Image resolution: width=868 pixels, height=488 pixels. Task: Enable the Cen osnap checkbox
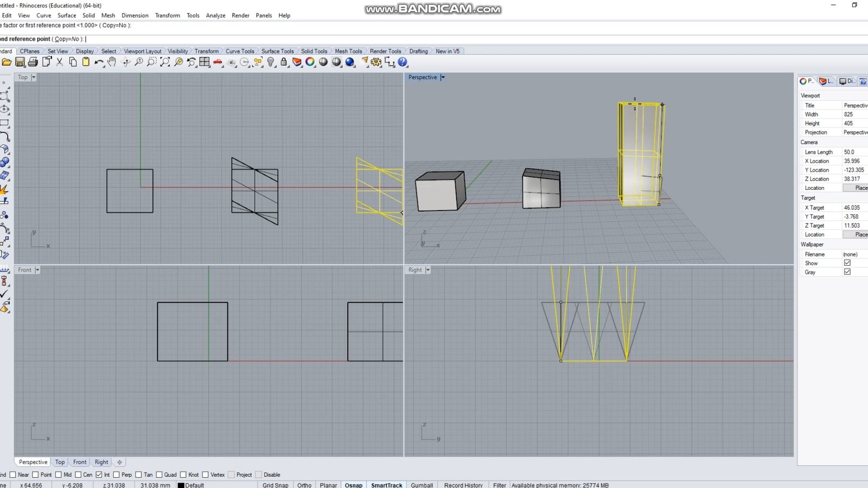click(x=78, y=474)
